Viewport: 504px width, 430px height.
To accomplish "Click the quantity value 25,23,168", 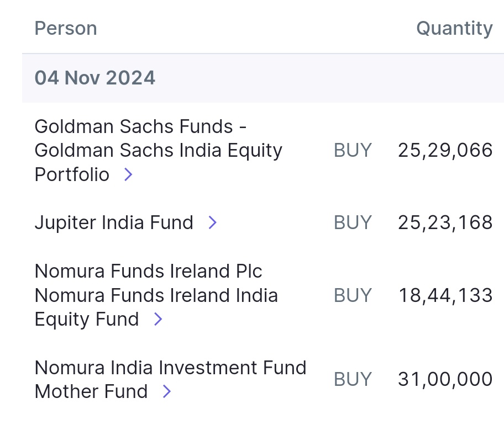I will (445, 222).
